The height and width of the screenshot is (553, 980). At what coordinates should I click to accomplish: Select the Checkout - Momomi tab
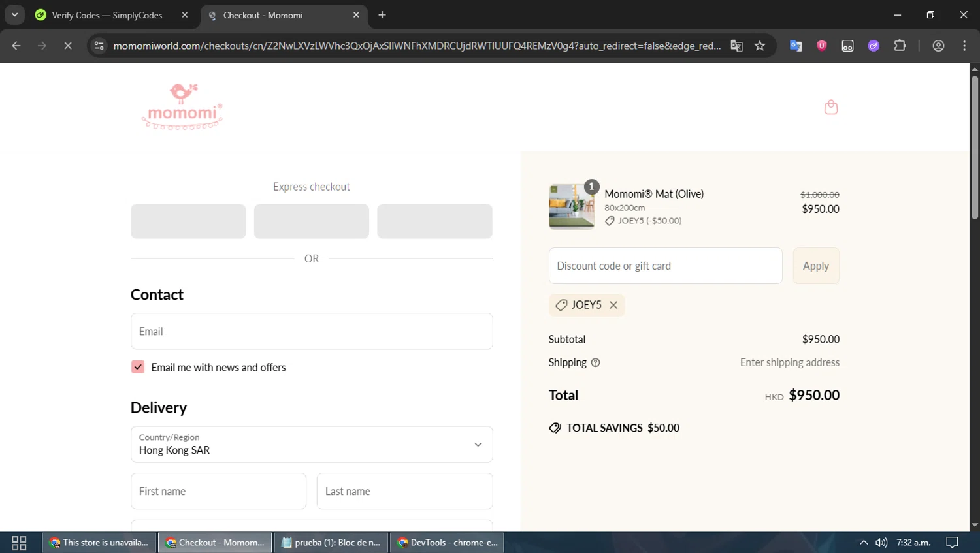point(263,15)
